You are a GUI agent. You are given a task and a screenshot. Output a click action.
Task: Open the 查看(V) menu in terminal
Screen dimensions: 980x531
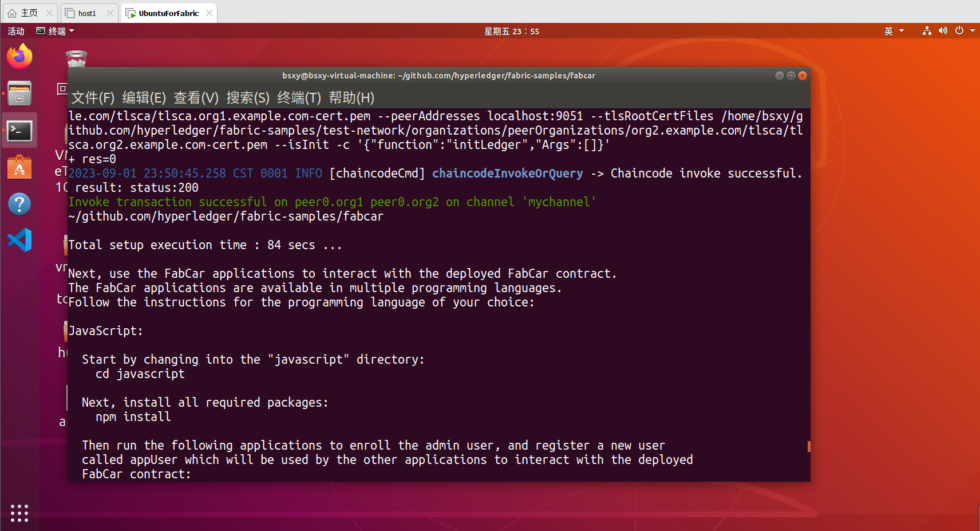[196, 98]
